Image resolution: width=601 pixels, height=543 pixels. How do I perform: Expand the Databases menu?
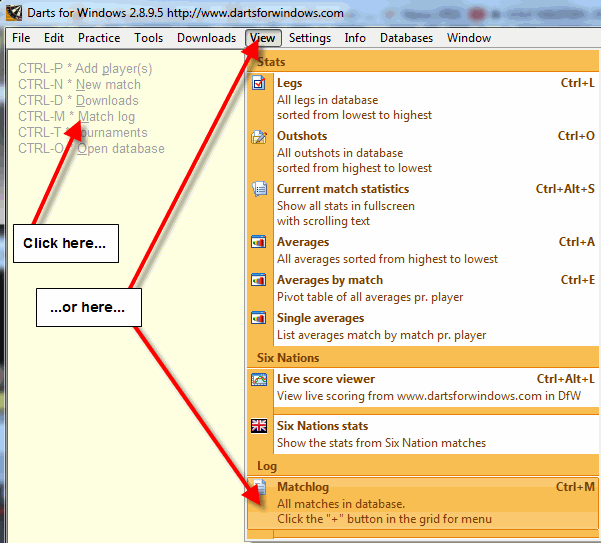(x=406, y=38)
